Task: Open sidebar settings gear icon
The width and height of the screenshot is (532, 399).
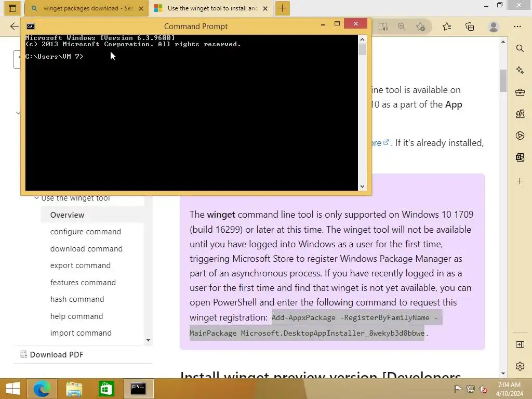Action: tap(520, 366)
